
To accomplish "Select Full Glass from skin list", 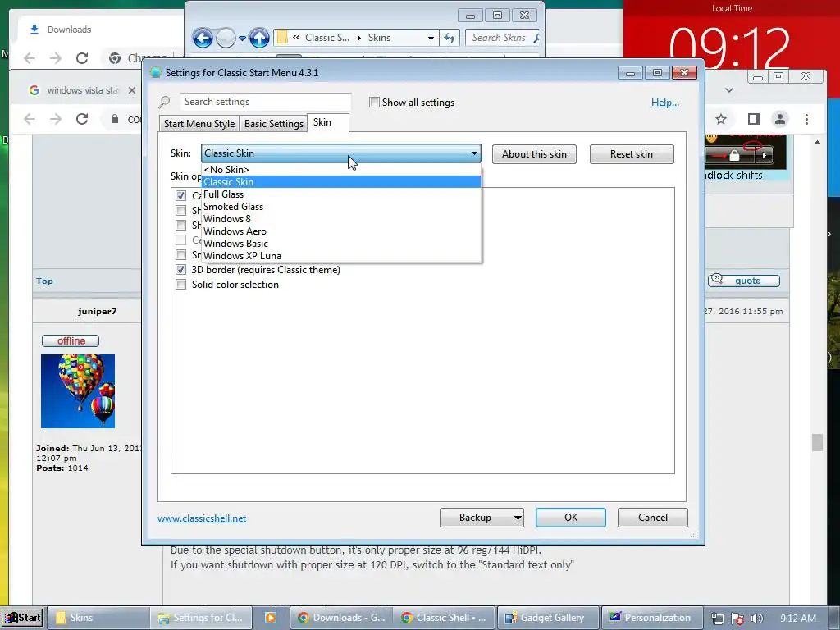I will (341, 194).
